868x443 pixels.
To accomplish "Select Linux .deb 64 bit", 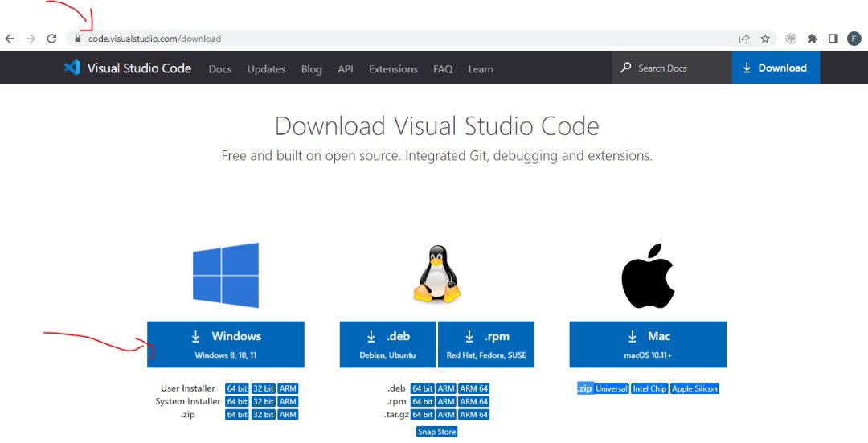I will coord(423,389).
